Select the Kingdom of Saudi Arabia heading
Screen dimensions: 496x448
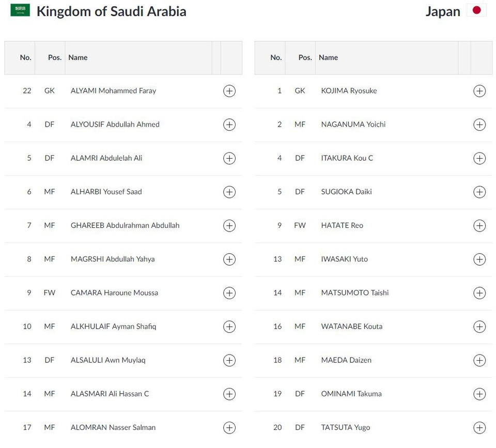pyautogui.click(x=111, y=11)
